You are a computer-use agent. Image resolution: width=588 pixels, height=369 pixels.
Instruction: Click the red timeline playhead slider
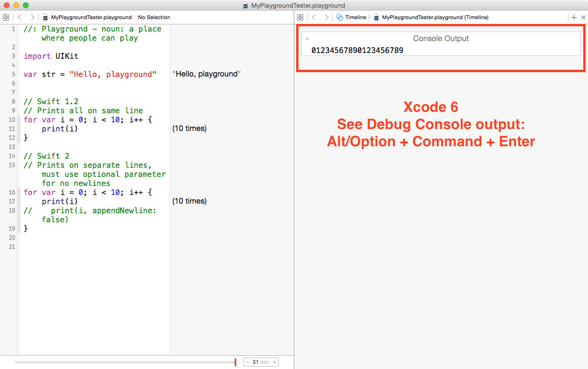235,362
